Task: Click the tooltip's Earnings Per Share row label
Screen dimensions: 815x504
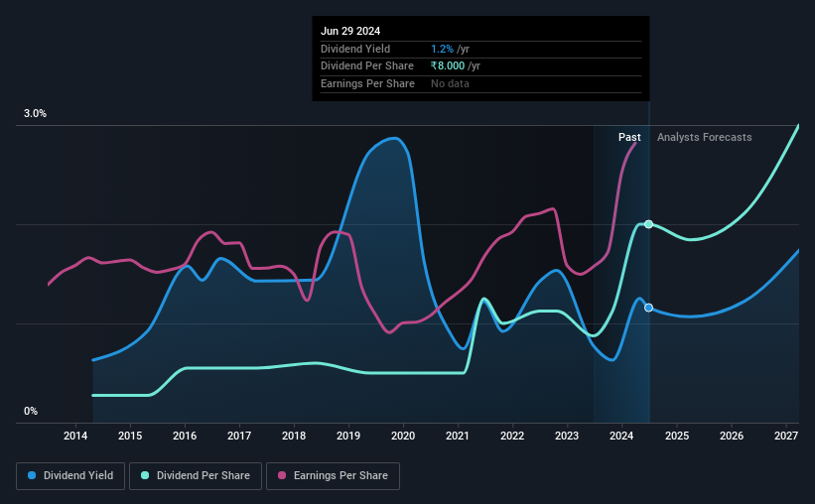Action: click(x=367, y=83)
